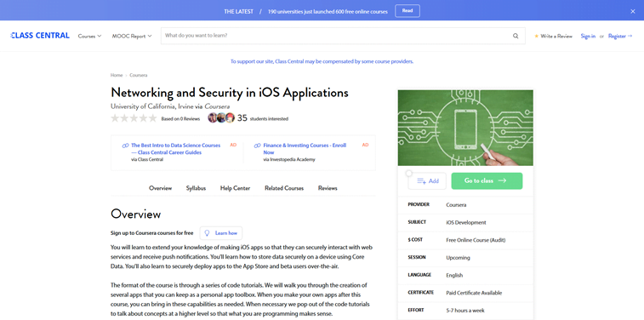Viewport: 644px width, 320px height.
Task: Click the Go to class button
Action: pos(487,180)
